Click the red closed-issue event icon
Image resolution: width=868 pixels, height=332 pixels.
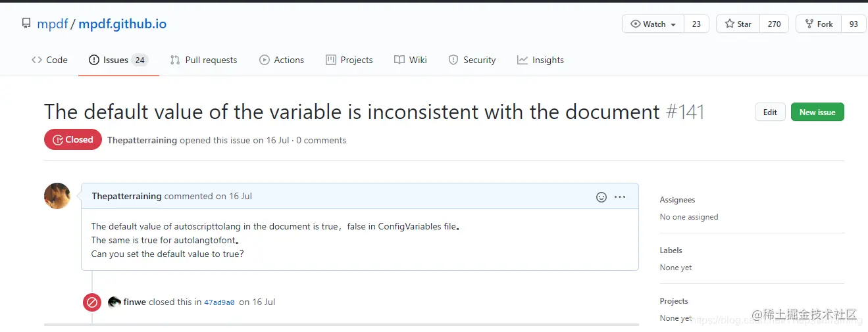[x=92, y=302]
